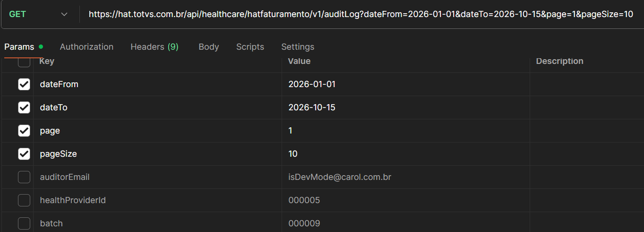Open the Headers (9) tab
The height and width of the screenshot is (232, 644).
(x=154, y=47)
